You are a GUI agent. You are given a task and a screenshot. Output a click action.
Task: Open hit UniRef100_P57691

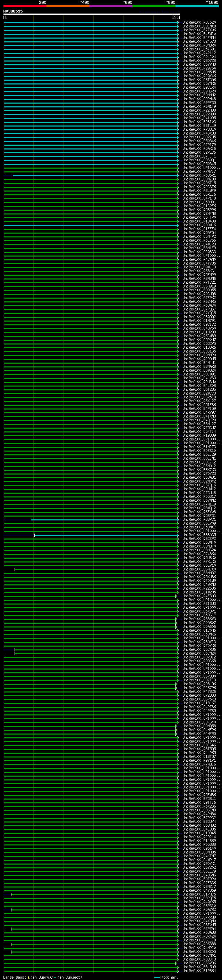tap(199, 49)
